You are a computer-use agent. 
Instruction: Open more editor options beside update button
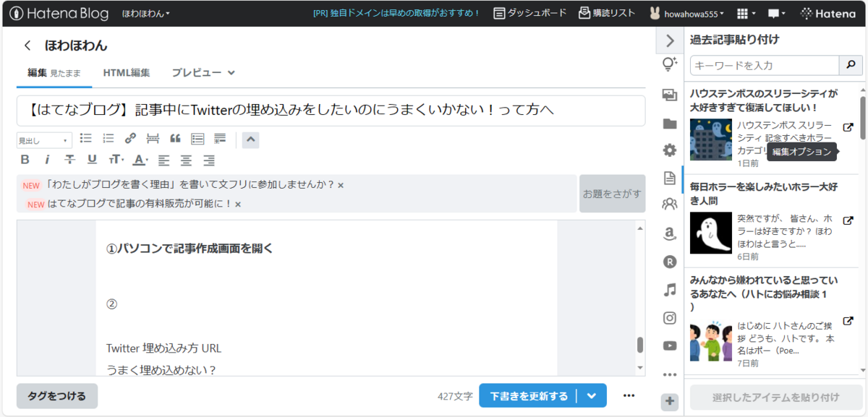629,395
